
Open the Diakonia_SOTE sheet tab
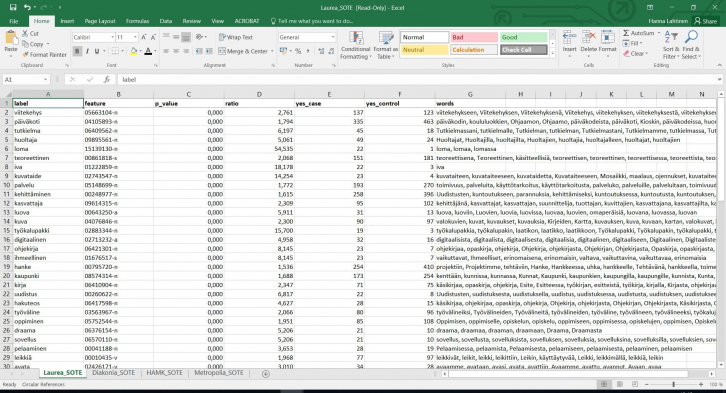(113, 373)
